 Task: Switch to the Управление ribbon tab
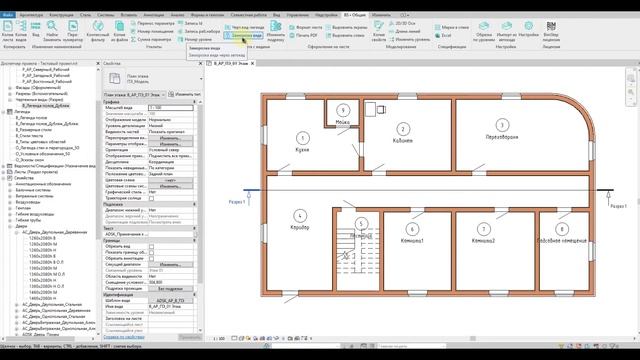tap(298, 15)
